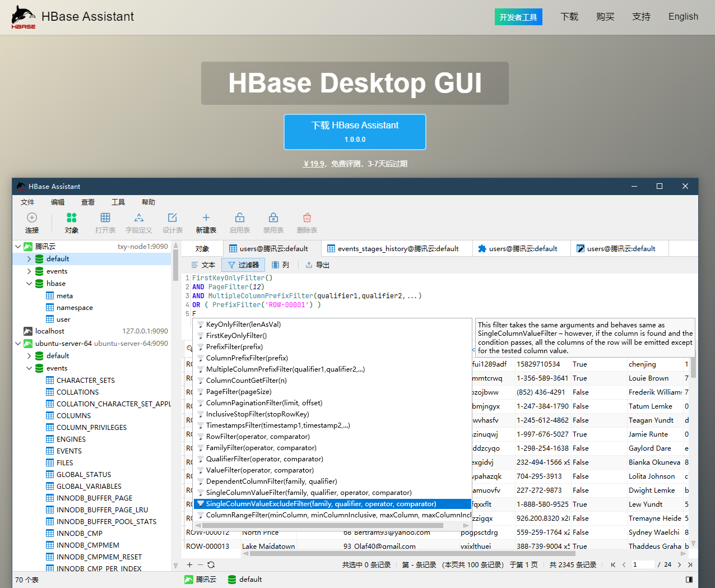Viewport: 715px width, 588px height.
Task: Click the 设计表 (design table) toolbar icon
Action: (173, 217)
